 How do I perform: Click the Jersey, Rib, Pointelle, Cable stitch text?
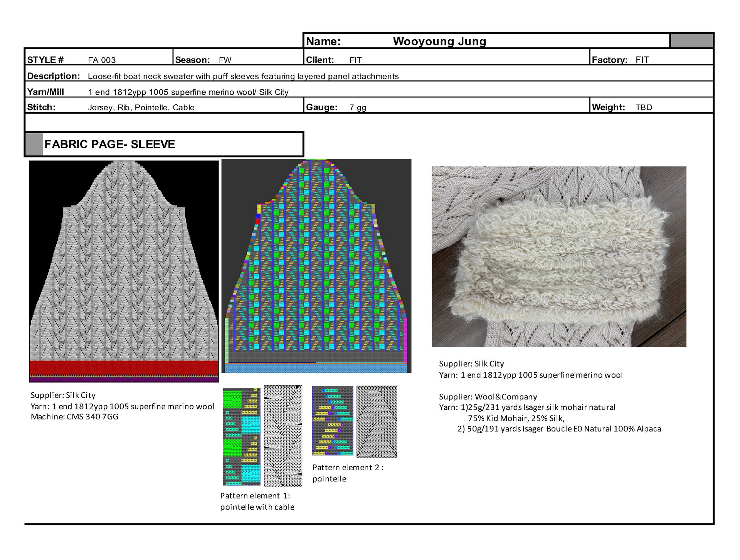coord(141,107)
